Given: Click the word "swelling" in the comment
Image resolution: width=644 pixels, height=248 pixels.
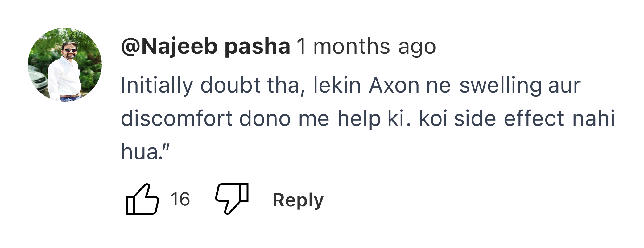Looking at the screenshot, I should (500, 85).
